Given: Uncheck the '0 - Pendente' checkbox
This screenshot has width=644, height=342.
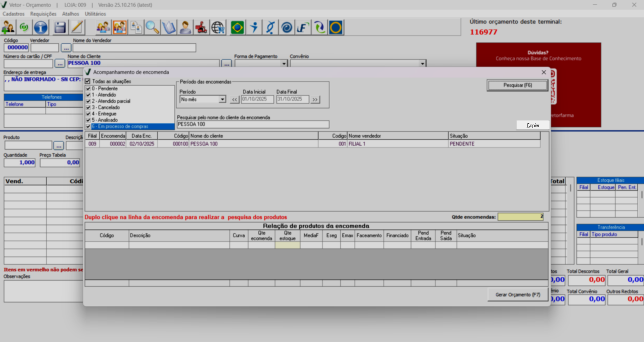Looking at the screenshot, I should [x=88, y=89].
